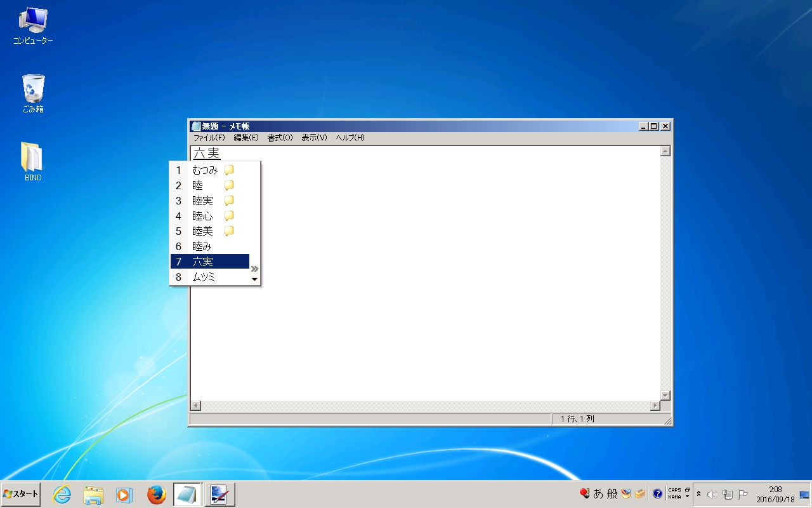Maximize the Notepad window
Viewport: 812px width, 508px height.
(654, 126)
